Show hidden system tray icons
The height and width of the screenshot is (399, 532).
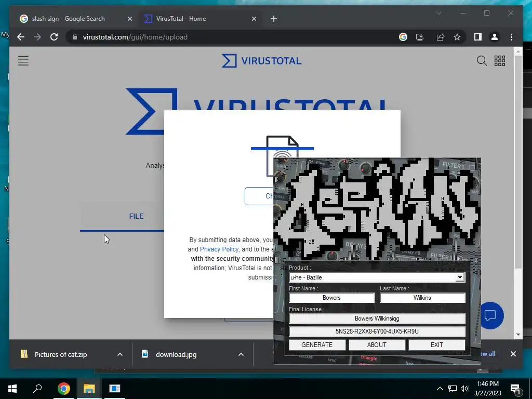440,389
